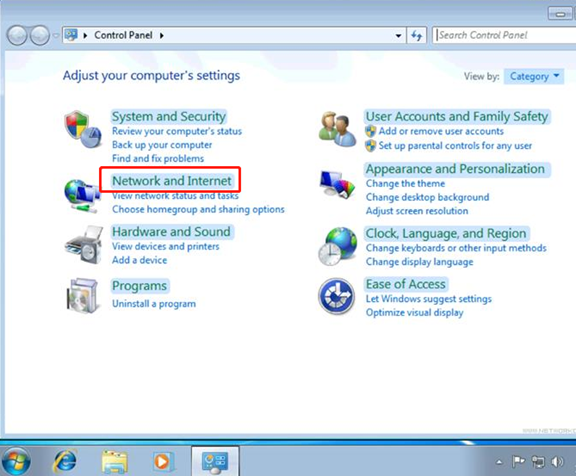Open Internet Explorer from the taskbar
The height and width of the screenshot is (476, 576).
65,461
